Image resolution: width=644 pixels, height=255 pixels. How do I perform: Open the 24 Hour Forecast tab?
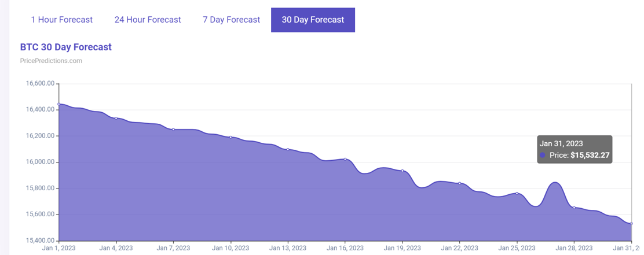[148, 20]
